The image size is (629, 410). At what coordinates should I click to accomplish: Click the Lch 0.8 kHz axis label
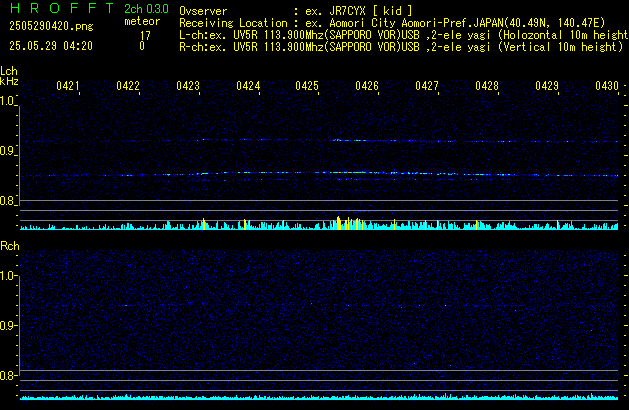tap(7, 201)
